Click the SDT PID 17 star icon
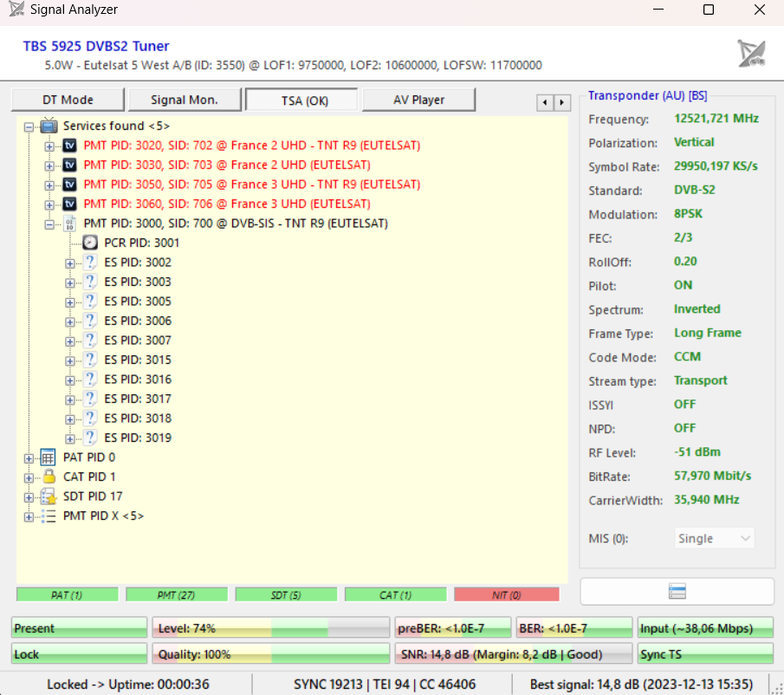This screenshot has width=784, height=695. pos(49,496)
